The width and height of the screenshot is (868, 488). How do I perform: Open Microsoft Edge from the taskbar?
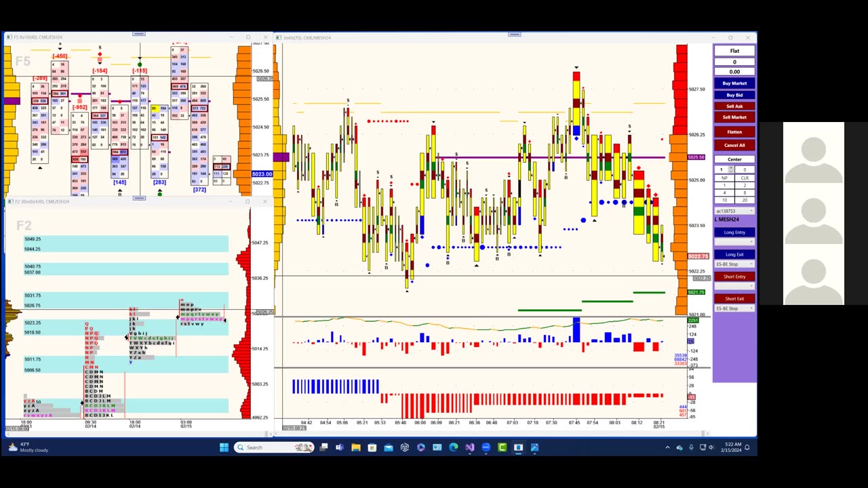[x=453, y=447]
